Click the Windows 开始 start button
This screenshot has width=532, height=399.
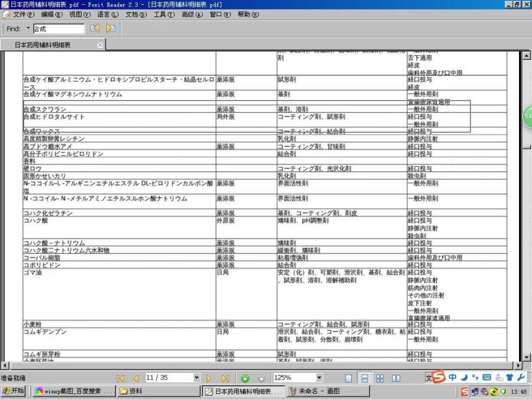click(13, 391)
